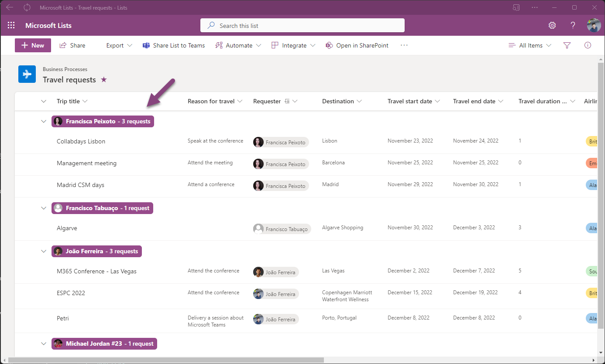Click the browser refresh icon in title bar
Screen dimensions: 605x364
tap(27, 7)
